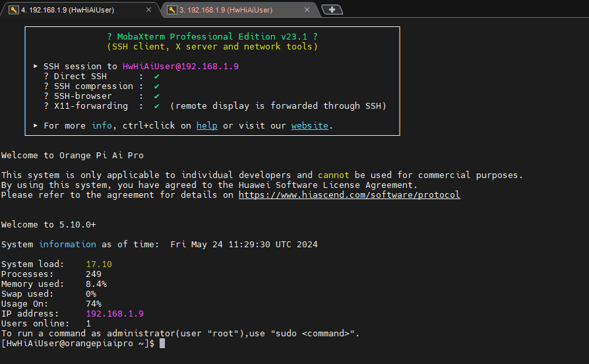Click the Usage On value 74%
The width and height of the screenshot is (589, 364).
coord(94,303)
